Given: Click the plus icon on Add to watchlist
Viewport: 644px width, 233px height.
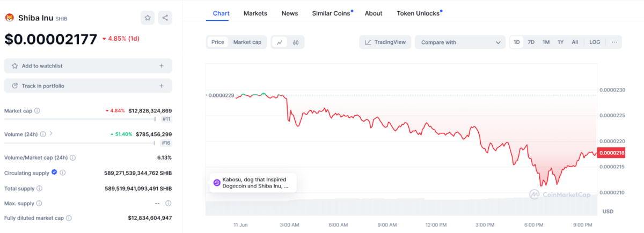Looking at the screenshot, I should pyautogui.click(x=162, y=66).
